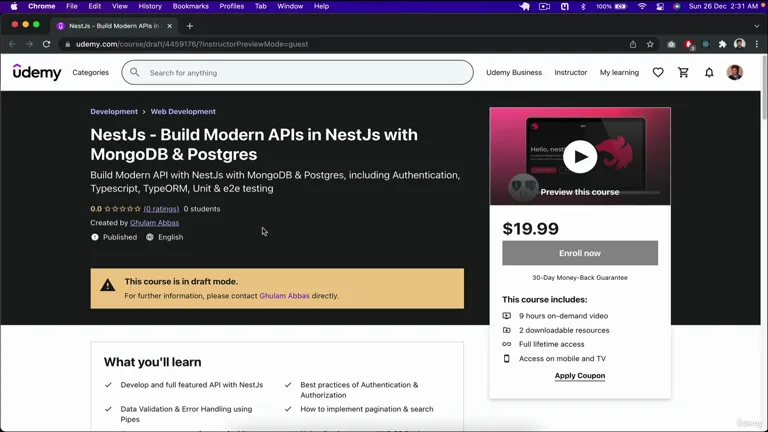Open Chrome three-dot menu
Image resolution: width=768 pixels, height=432 pixels.
pos(757,44)
